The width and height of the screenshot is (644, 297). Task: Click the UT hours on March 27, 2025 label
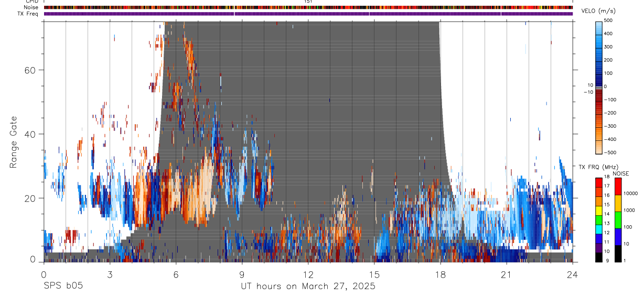point(308,287)
